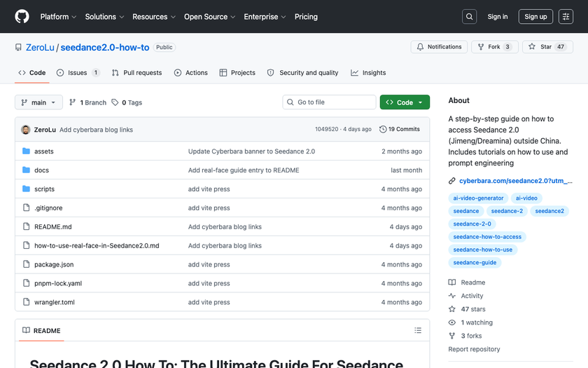Click the file icon beside .gitignore

tap(26, 207)
